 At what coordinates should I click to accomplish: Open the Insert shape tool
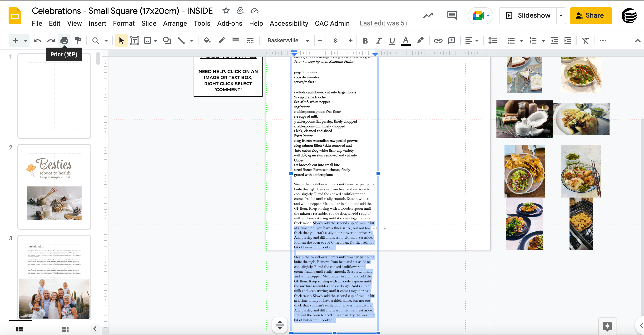pos(167,40)
